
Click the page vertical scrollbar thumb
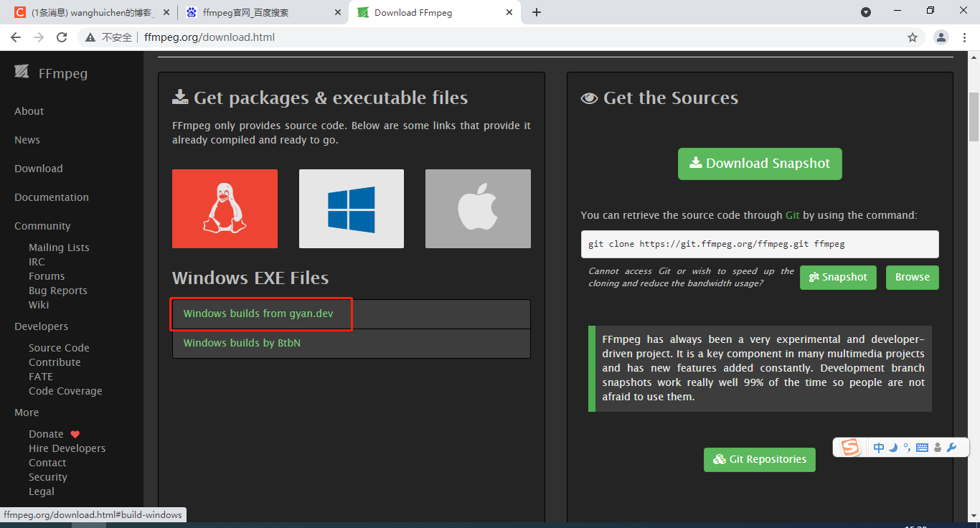(974, 116)
